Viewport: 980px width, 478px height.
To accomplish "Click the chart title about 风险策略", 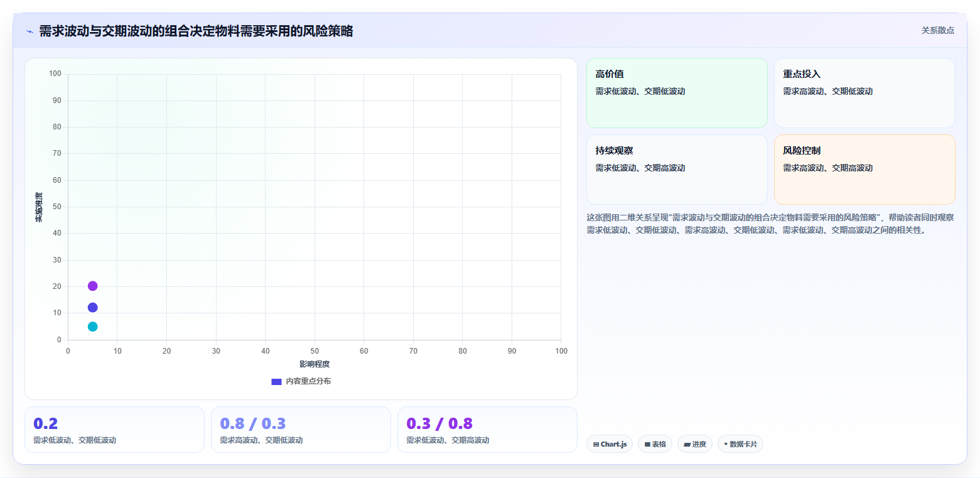I will pyautogui.click(x=196, y=31).
